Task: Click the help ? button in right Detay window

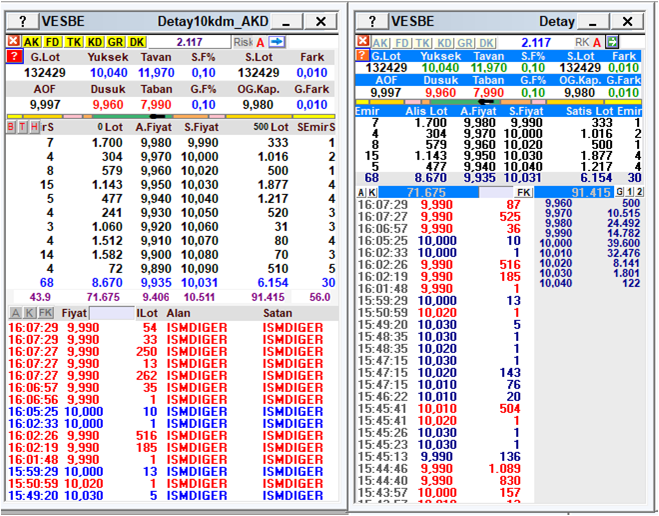Action: 372,21
